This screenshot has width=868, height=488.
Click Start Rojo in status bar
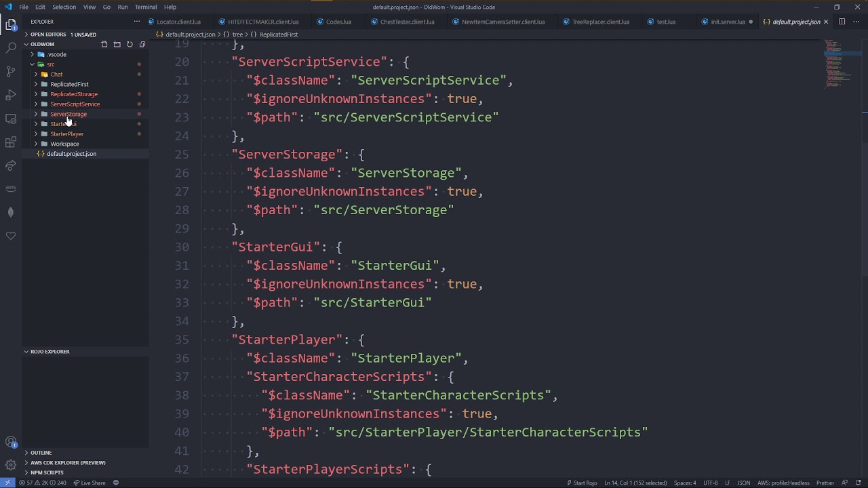[582, 483]
